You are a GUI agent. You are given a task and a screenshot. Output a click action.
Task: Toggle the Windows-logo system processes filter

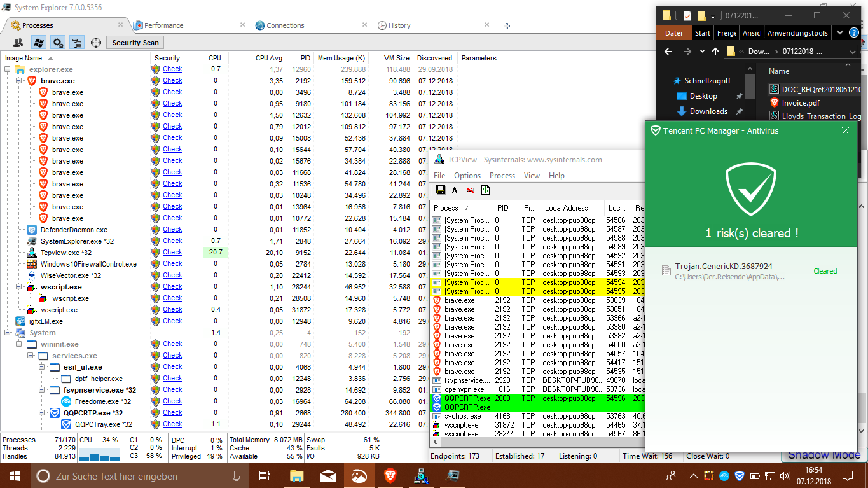pyautogui.click(x=38, y=43)
